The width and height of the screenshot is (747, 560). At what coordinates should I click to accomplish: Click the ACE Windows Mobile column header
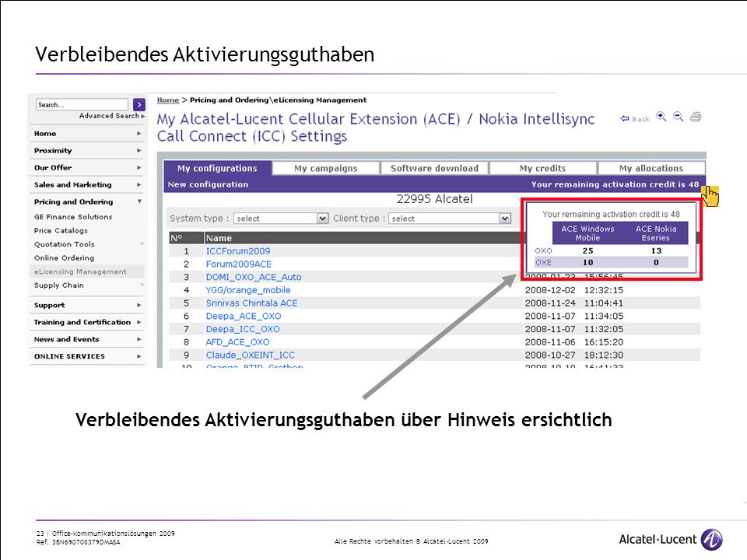[x=587, y=233]
